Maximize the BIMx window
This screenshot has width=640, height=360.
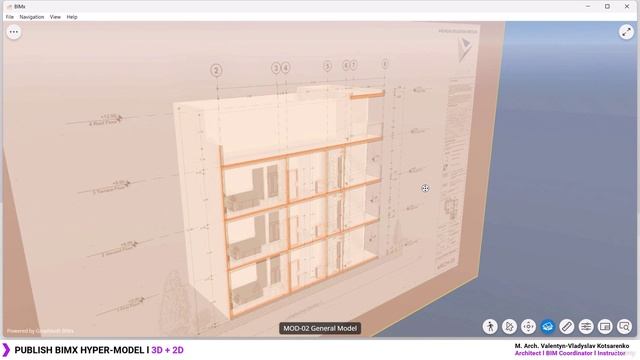[607, 7]
